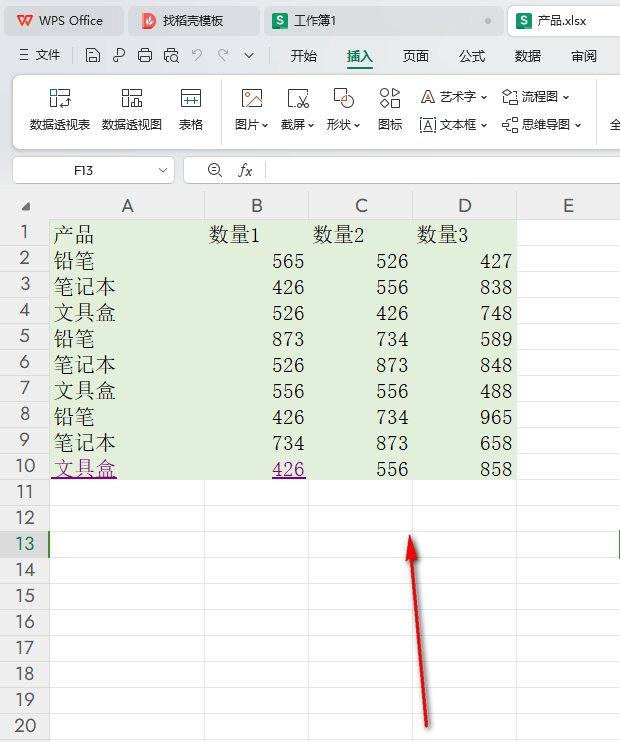
Task: Open the 文件 hamburger menu
Action: point(40,55)
